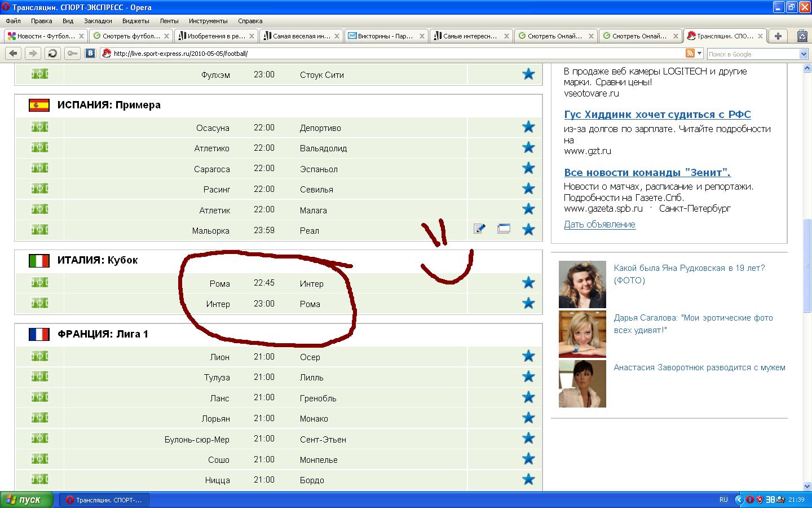Image resolution: width=812 pixels, height=508 pixels.
Task: Favorite the Атлетико – Вальядолид match star
Action: [x=528, y=147]
